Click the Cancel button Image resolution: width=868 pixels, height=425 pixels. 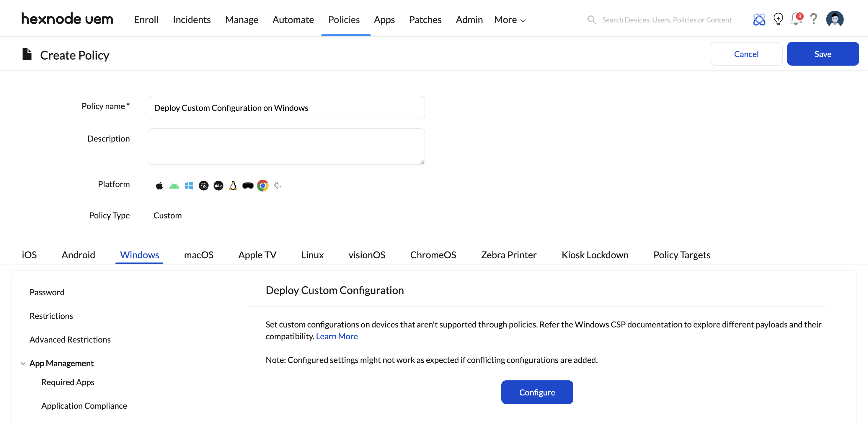pos(746,53)
